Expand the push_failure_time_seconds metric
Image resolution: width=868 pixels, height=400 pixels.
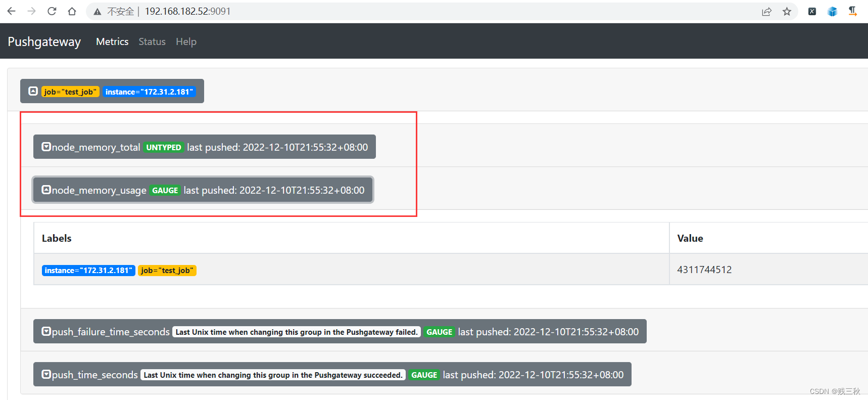pyautogui.click(x=340, y=331)
